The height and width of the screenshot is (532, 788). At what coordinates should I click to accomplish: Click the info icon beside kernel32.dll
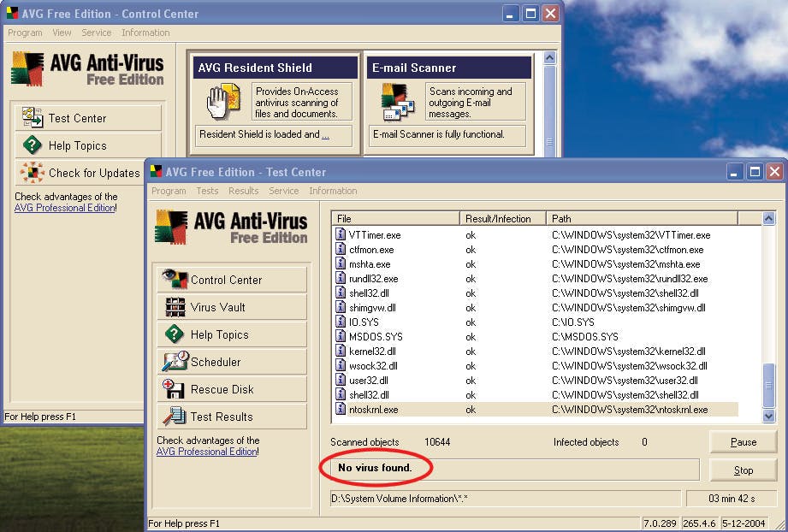click(341, 352)
